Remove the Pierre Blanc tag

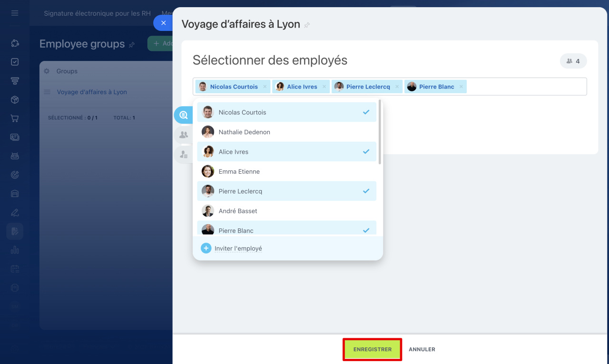pyautogui.click(x=461, y=87)
